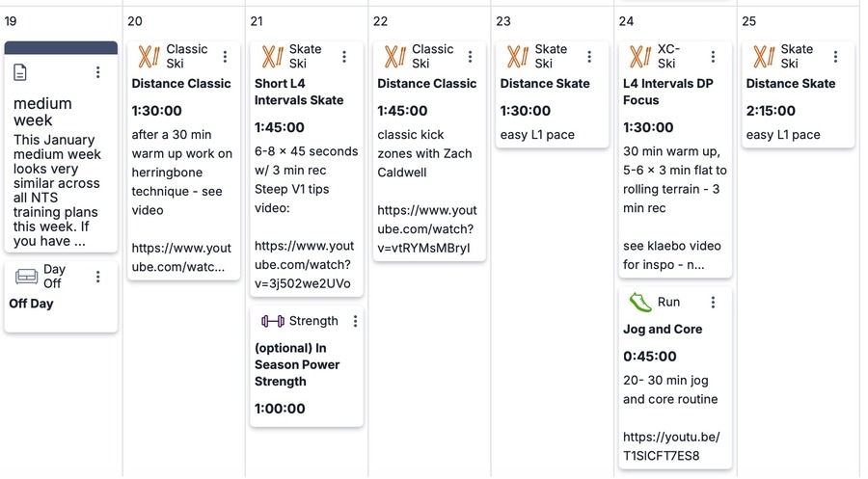Click the ski icon on day 20 workout

(149, 57)
